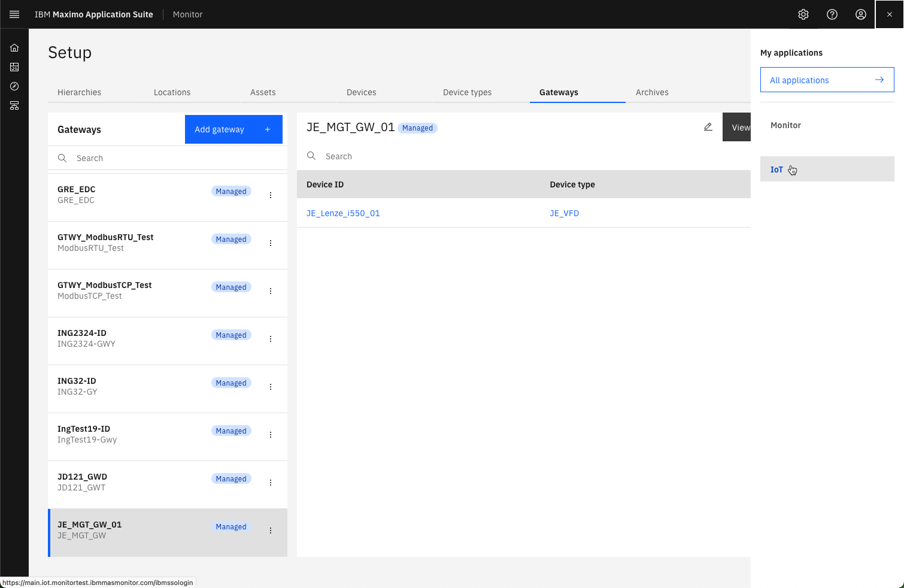The width and height of the screenshot is (904, 588).
Task: Open overflow menu for ING32-ID gateway
Action: [x=271, y=387]
